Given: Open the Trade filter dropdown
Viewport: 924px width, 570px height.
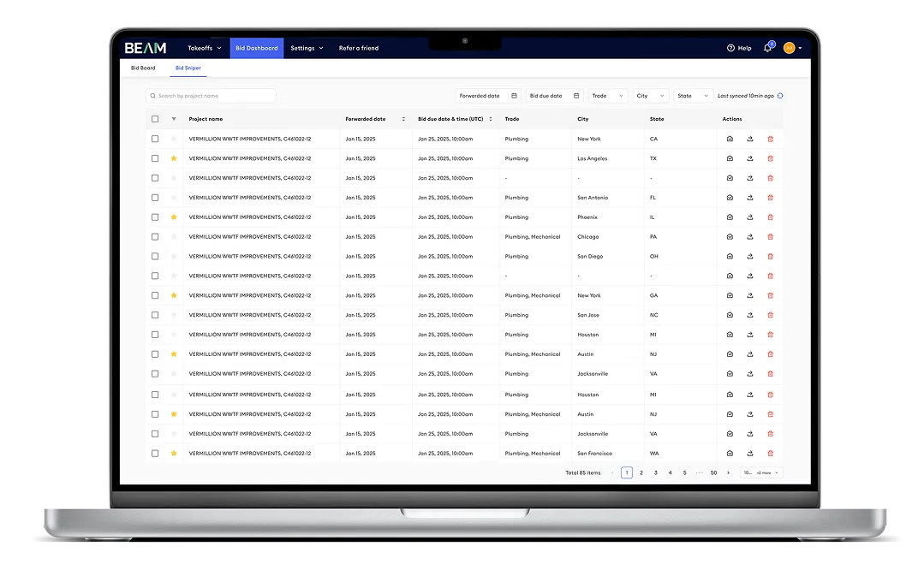Looking at the screenshot, I should (x=607, y=96).
